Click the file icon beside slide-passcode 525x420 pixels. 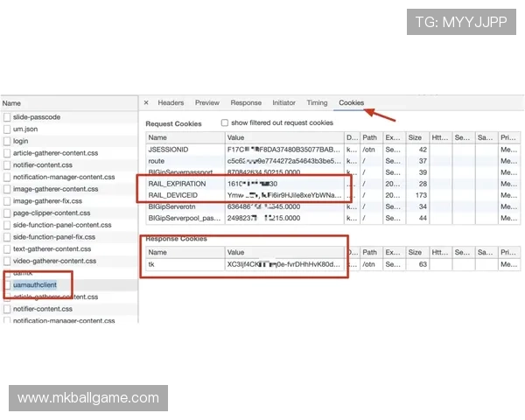(x=7, y=117)
